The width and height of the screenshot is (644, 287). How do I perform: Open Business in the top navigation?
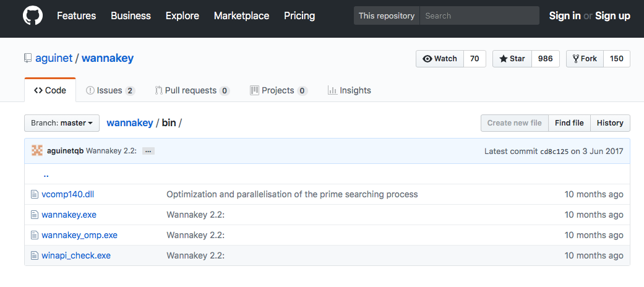pos(131,15)
